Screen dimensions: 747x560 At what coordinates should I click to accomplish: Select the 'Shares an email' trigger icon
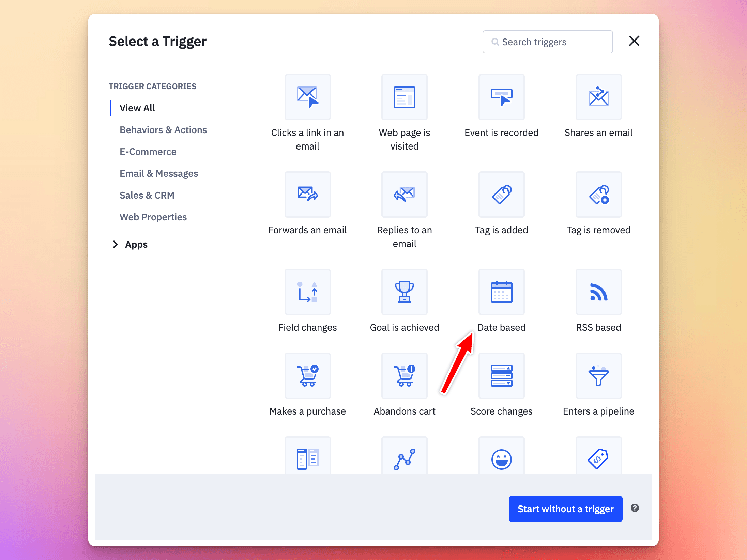click(x=598, y=97)
